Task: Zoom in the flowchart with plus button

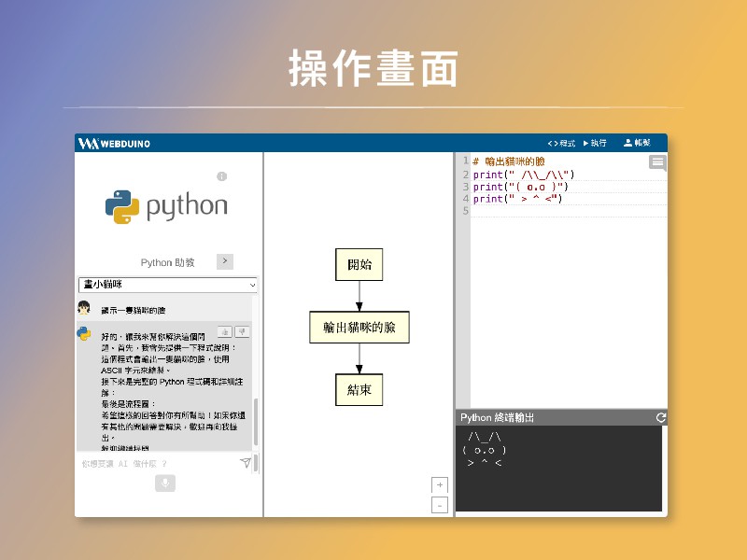Action: coord(440,484)
